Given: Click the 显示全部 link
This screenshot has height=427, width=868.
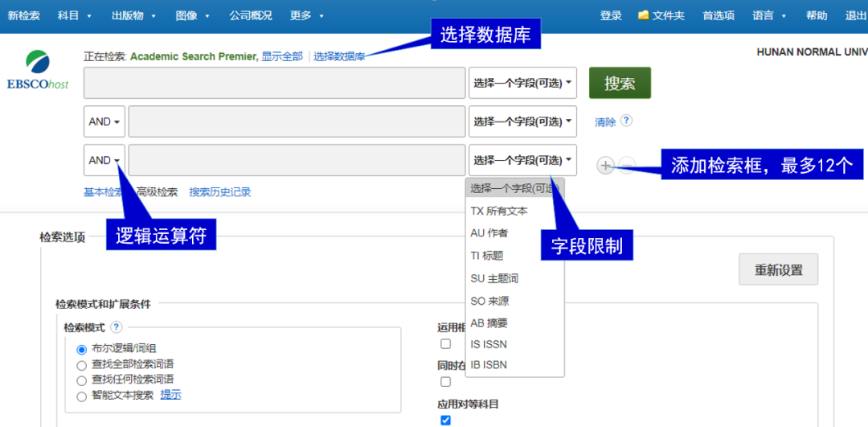Looking at the screenshot, I should tap(282, 56).
